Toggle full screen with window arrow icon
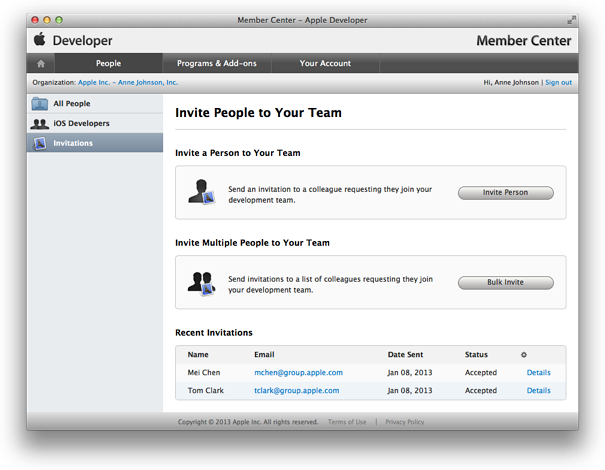The height and width of the screenshot is (470, 605). pos(571,20)
